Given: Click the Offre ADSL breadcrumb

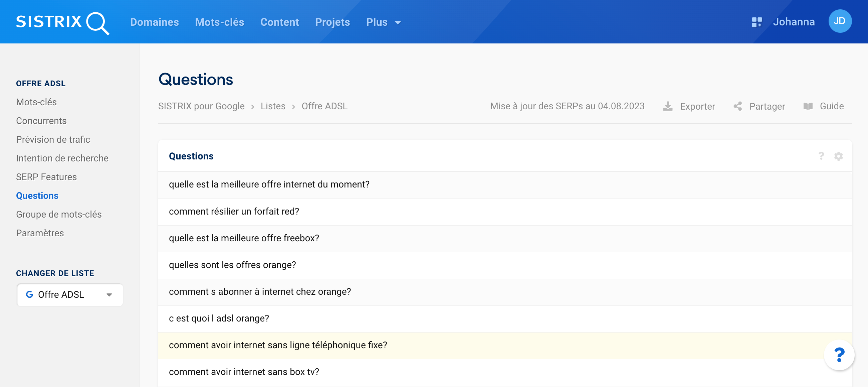Looking at the screenshot, I should [324, 106].
